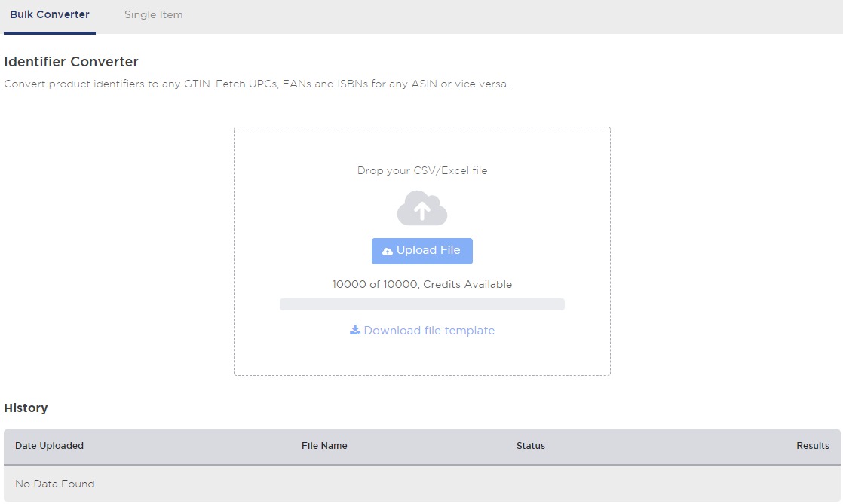Click the Status column header
Screen dimensions: 843x504
(530, 445)
